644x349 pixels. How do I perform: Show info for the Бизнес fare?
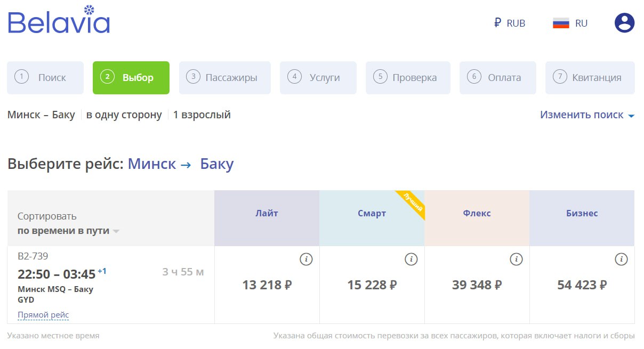click(621, 259)
